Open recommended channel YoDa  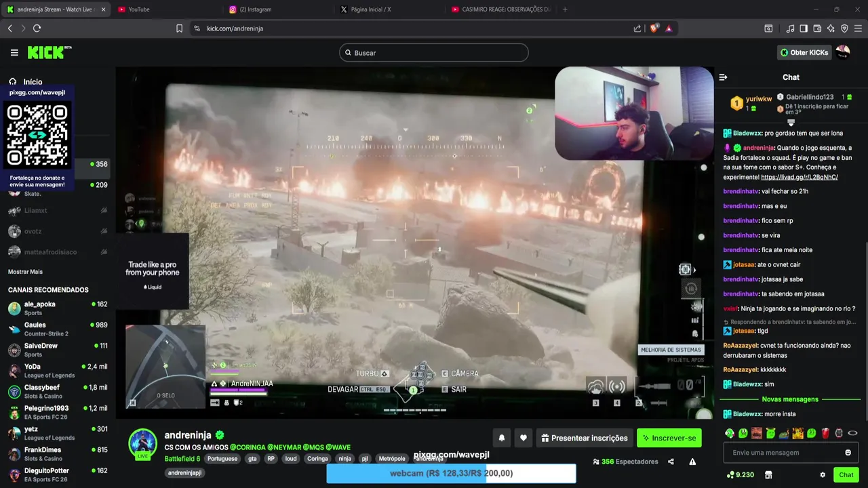(x=58, y=371)
